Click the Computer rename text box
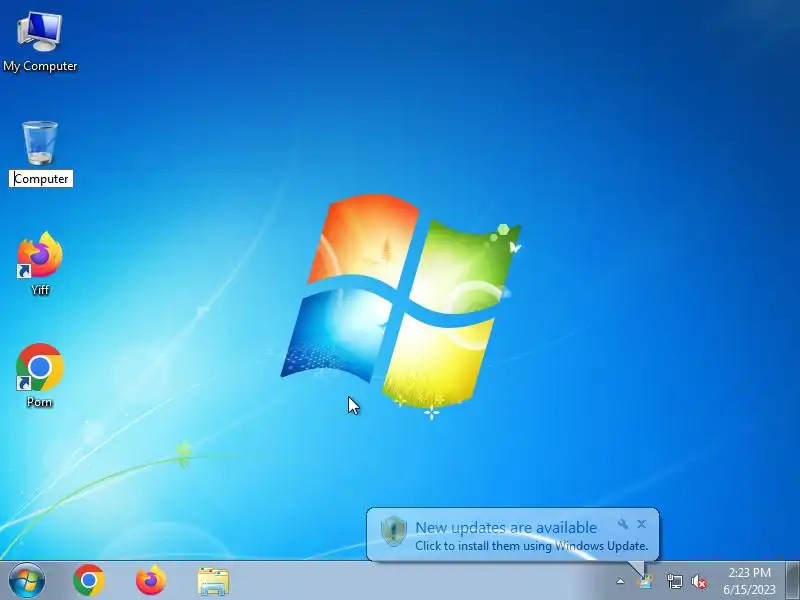The image size is (800, 600). [x=41, y=179]
